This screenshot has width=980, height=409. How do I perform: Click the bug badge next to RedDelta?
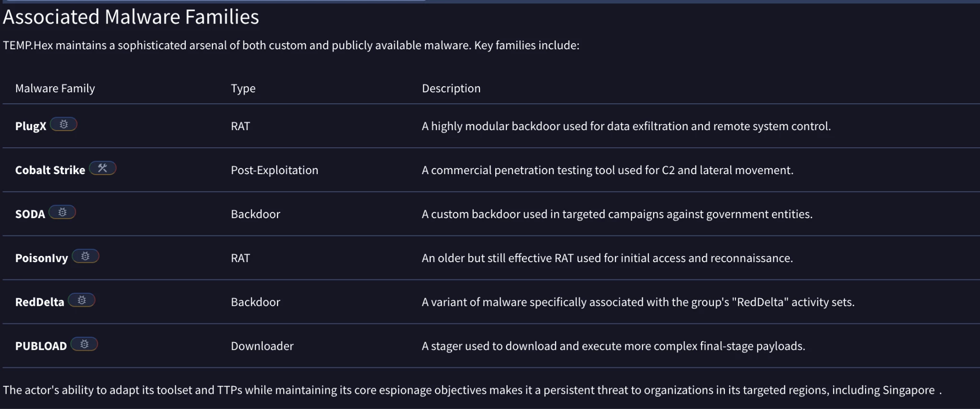pos(81,300)
